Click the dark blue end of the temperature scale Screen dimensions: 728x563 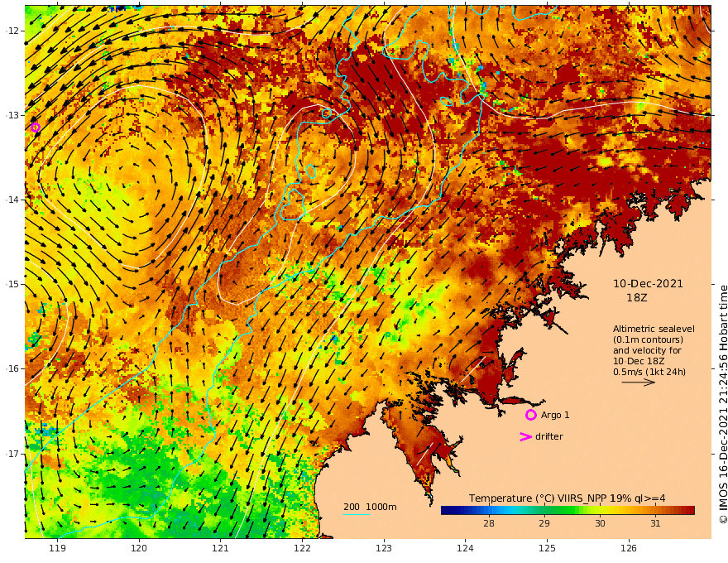coord(446,510)
